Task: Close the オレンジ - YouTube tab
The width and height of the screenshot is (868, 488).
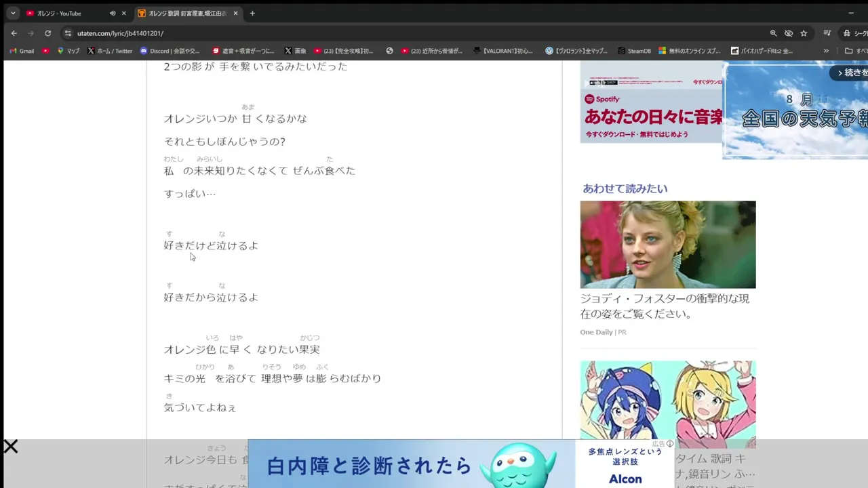Action: tap(123, 13)
